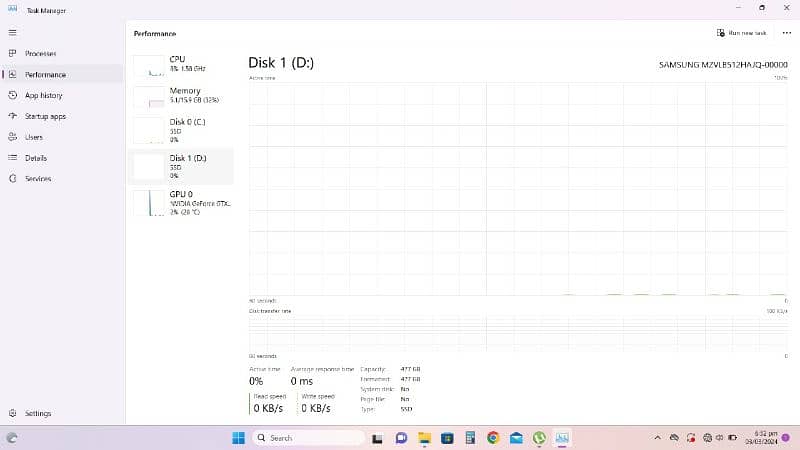Select Disk 0 (C:) in the list

(x=181, y=130)
